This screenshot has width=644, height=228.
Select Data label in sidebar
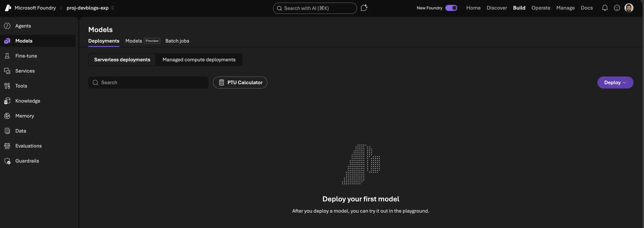pyautogui.click(x=21, y=131)
